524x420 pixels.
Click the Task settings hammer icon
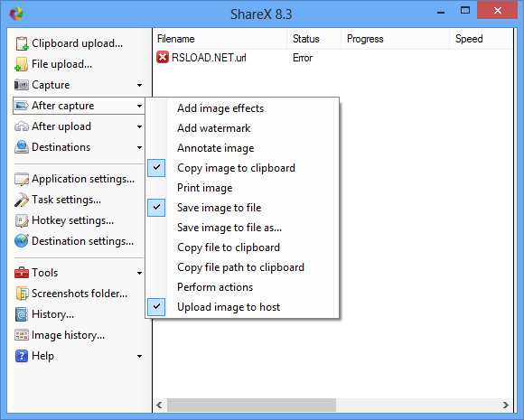coord(22,200)
